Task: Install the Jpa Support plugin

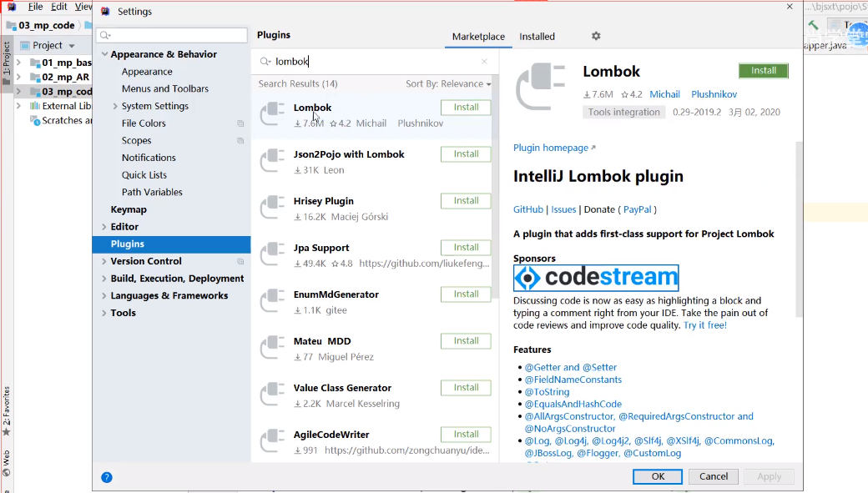Action: pos(466,247)
